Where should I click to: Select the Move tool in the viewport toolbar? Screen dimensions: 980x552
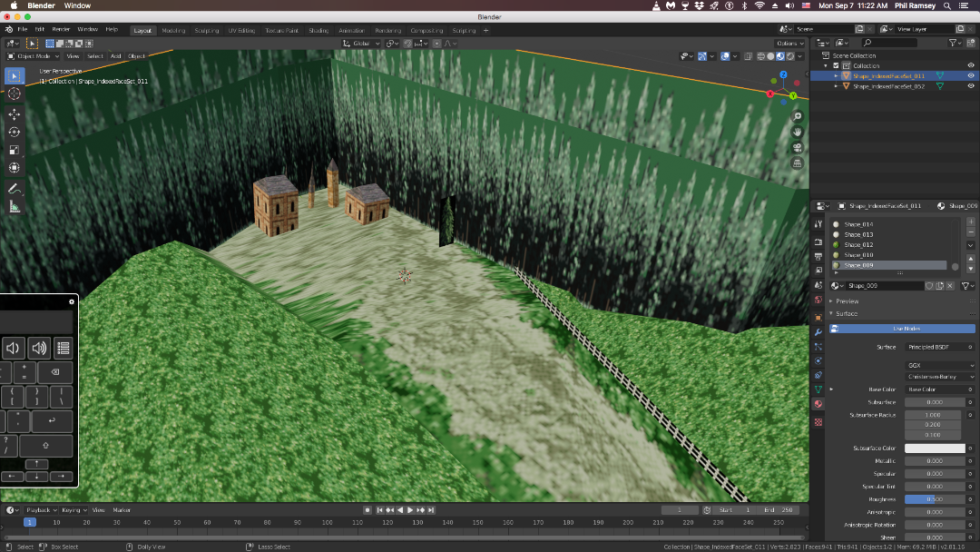pos(15,114)
